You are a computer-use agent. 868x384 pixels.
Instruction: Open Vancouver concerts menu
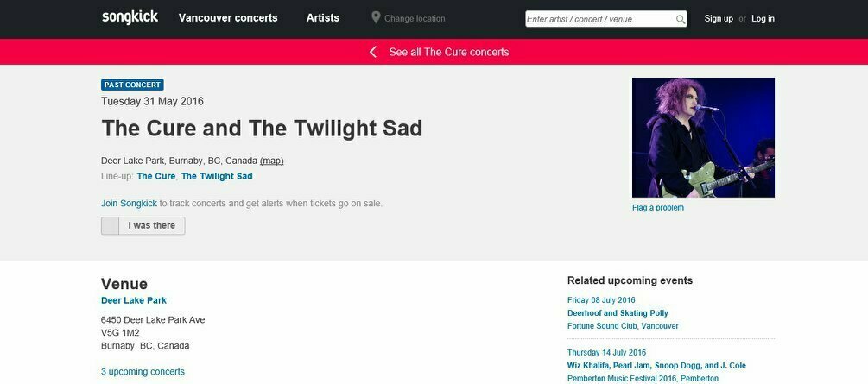(228, 18)
